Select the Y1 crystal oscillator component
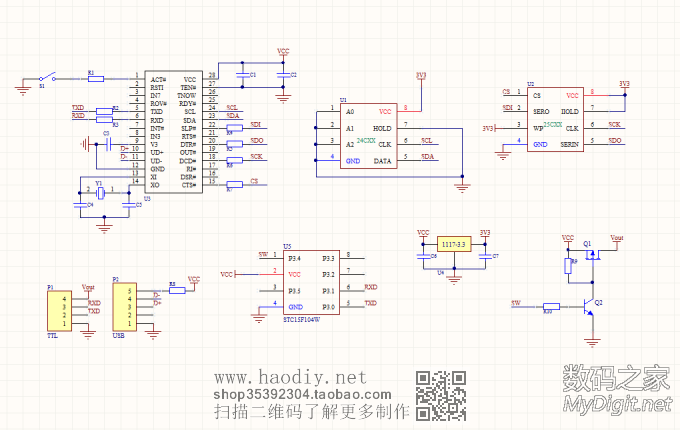The width and height of the screenshot is (680, 430). tap(100, 190)
